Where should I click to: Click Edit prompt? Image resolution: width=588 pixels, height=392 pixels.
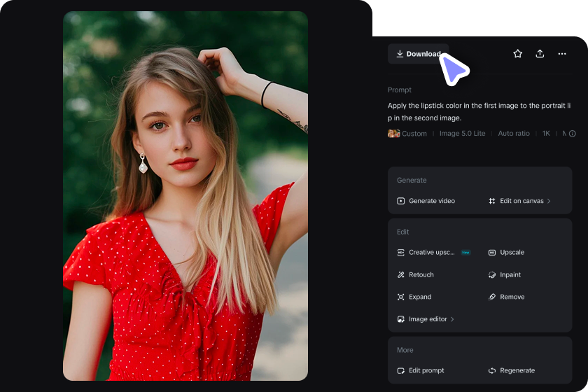[x=421, y=370]
